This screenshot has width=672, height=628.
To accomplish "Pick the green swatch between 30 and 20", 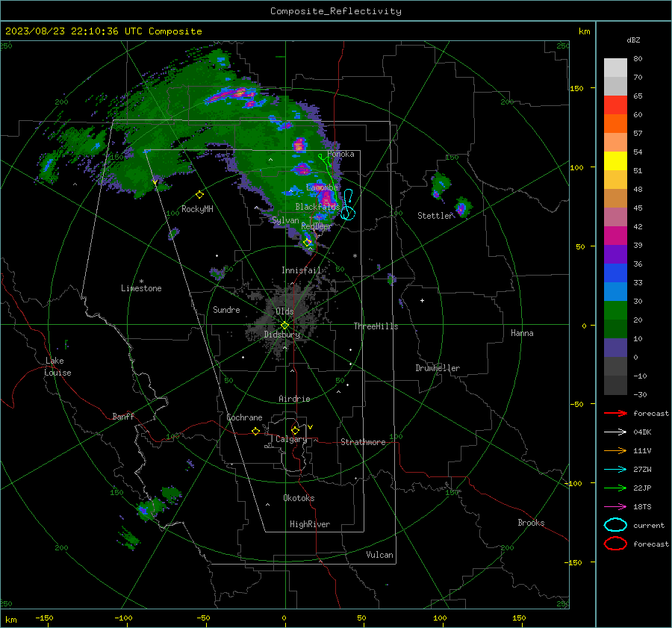I will click(x=615, y=311).
